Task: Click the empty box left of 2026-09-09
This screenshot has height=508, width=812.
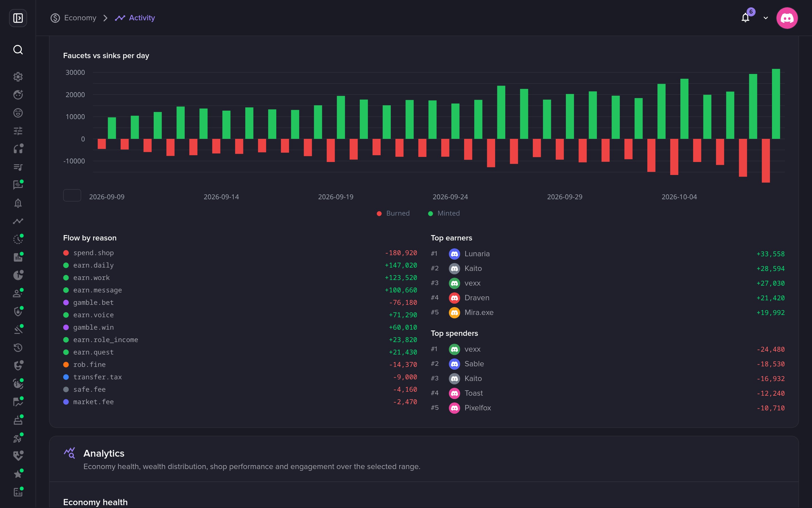Action: click(72, 195)
